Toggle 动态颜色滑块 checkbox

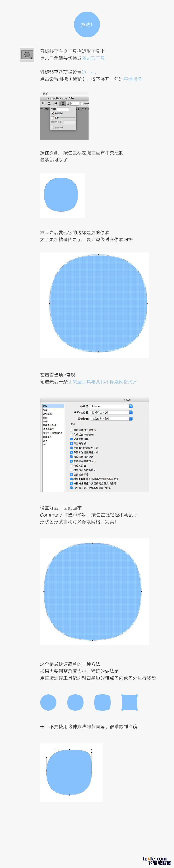point(71,439)
